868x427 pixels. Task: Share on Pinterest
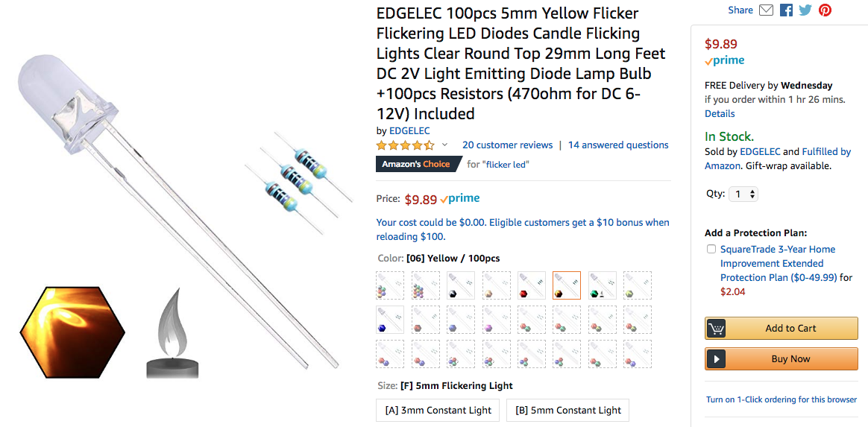825,10
